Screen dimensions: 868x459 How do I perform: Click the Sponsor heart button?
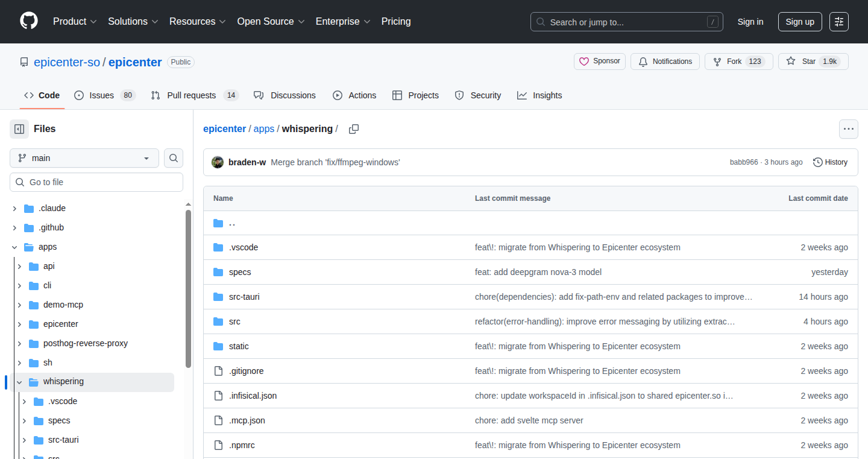pyautogui.click(x=600, y=62)
